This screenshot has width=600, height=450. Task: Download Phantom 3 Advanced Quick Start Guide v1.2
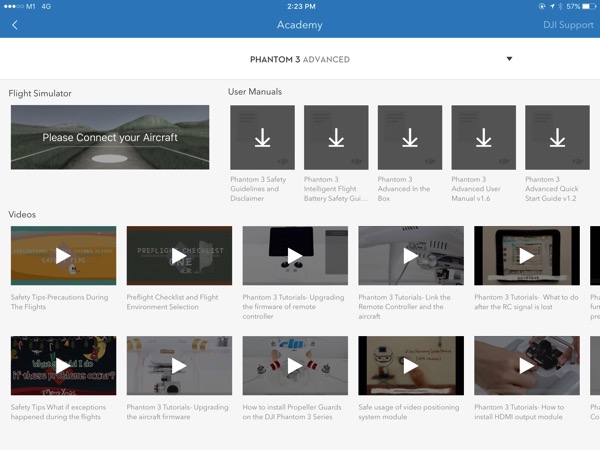[557, 137]
